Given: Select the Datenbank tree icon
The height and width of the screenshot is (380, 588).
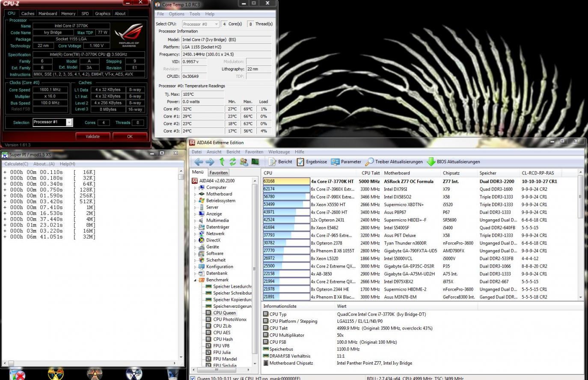Looking at the screenshot, I should [202, 273].
